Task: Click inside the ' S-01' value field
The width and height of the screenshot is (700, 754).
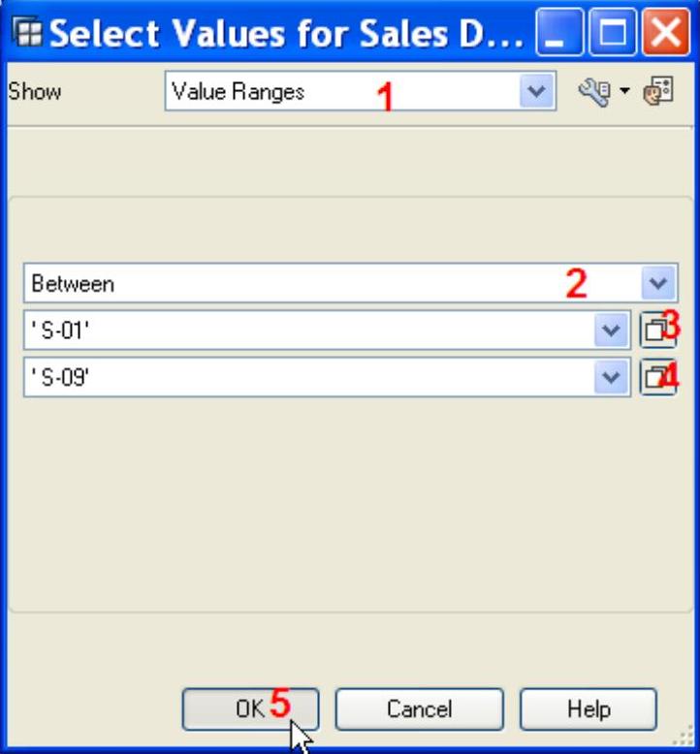Action: click(291, 330)
